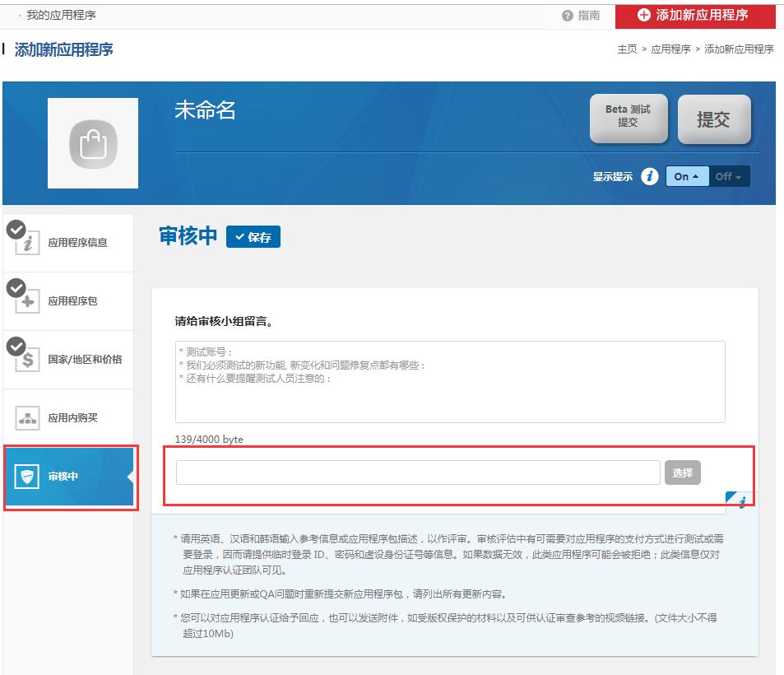Screen dimensions: 784x675
Task: Click the placeholder app icon image
Action: (x=92, y=142)
